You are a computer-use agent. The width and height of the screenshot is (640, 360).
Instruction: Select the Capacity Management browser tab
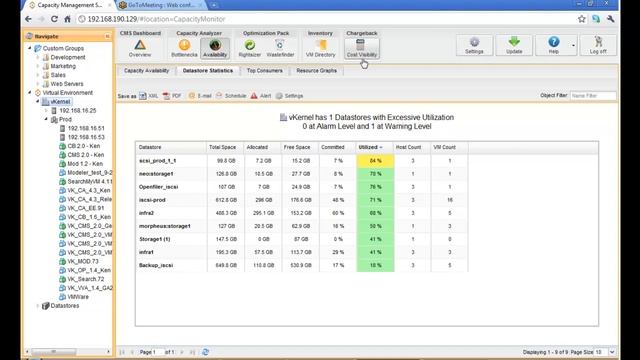[x=70, y=5]
